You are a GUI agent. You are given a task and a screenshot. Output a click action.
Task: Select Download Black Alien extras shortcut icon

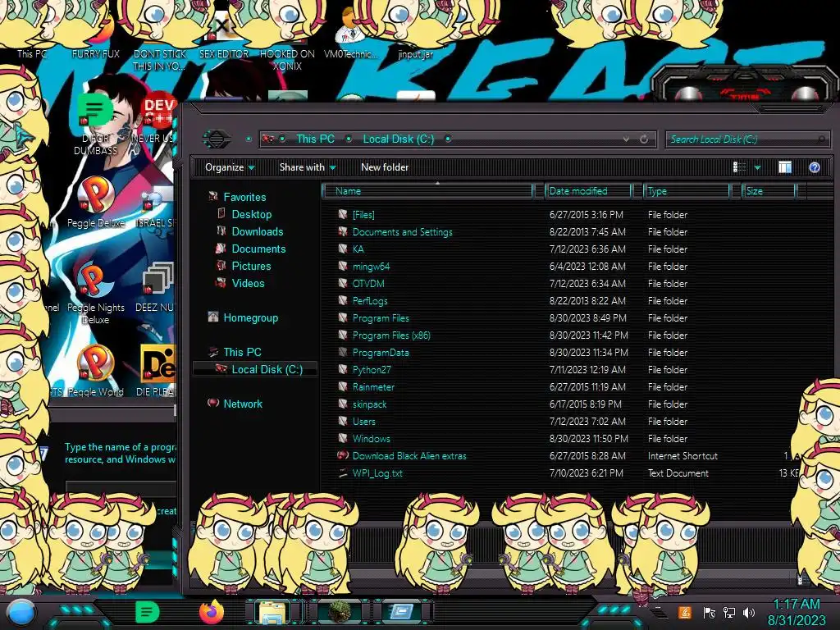coord(343,455)
